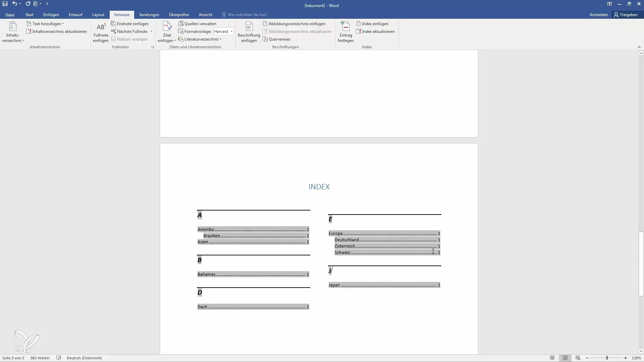Viewport: 644px width, 362px height.
Task: Open the Formatvorlage Harvard combo box
Action: [223, 32]
